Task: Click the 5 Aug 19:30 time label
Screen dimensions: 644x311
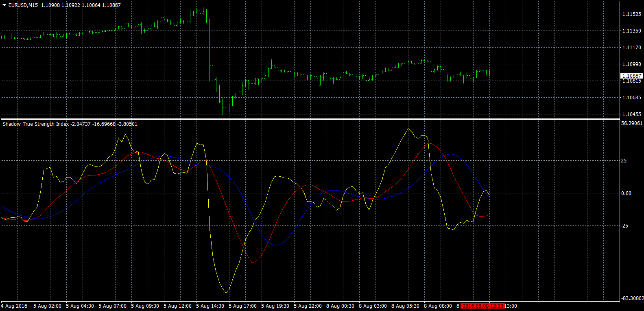Action: [275, 306]
